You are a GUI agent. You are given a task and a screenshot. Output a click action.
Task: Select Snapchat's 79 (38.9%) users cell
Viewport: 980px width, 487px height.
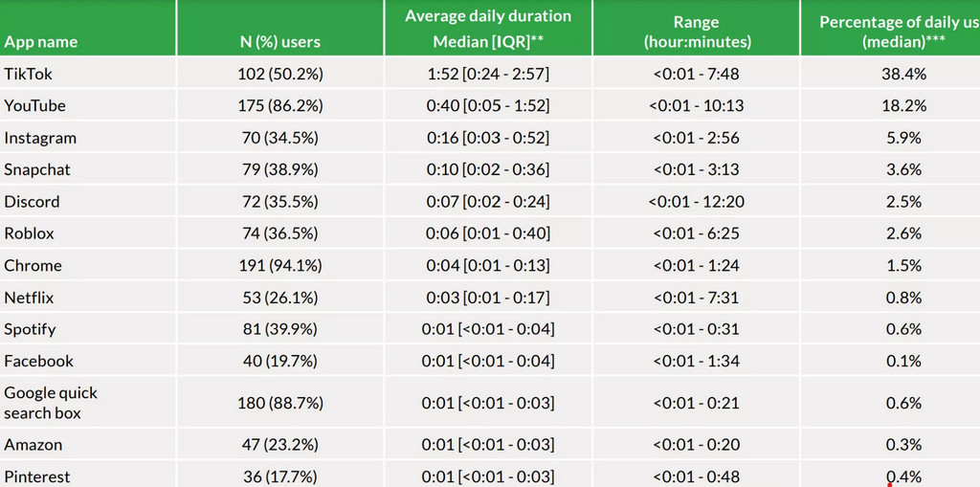coord(279,169)
